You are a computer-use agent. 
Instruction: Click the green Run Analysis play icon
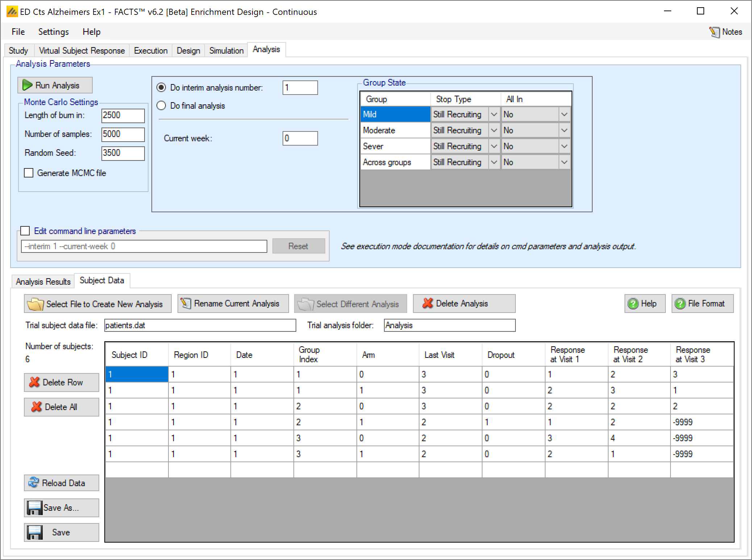tap(28, 85)
